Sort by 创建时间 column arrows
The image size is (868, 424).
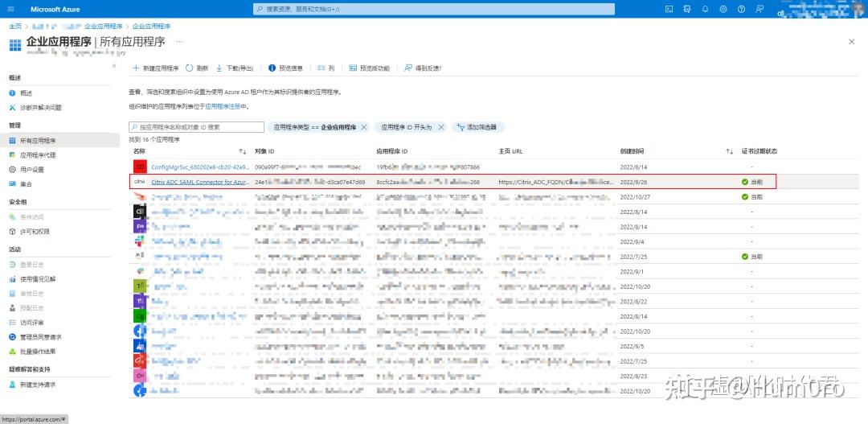(730, 151)
